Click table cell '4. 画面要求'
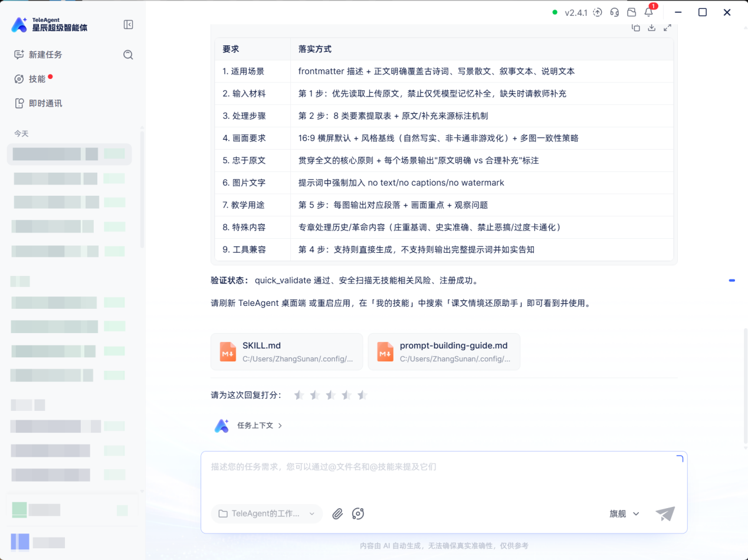 pos(252,138)
